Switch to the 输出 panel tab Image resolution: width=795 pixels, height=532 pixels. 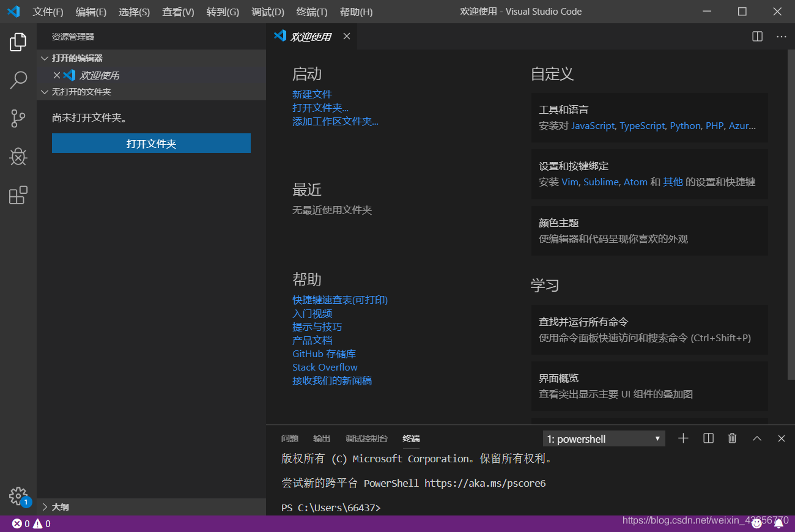(322, 438)
